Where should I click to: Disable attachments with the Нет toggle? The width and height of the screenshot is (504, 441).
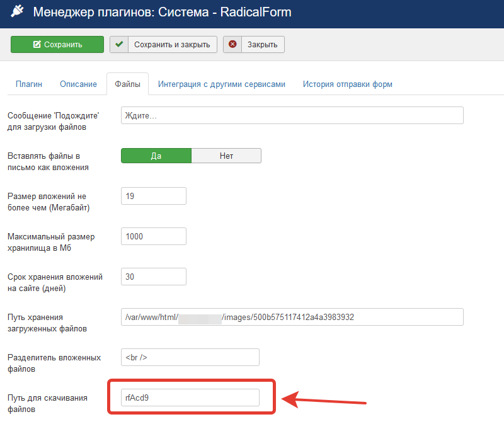[x=226, y=156]
